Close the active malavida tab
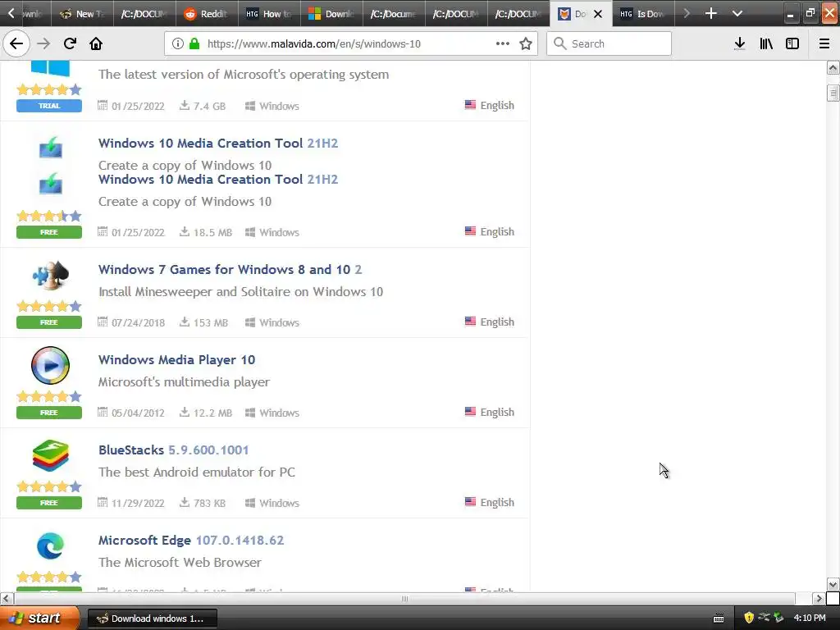 coord(598,14)
